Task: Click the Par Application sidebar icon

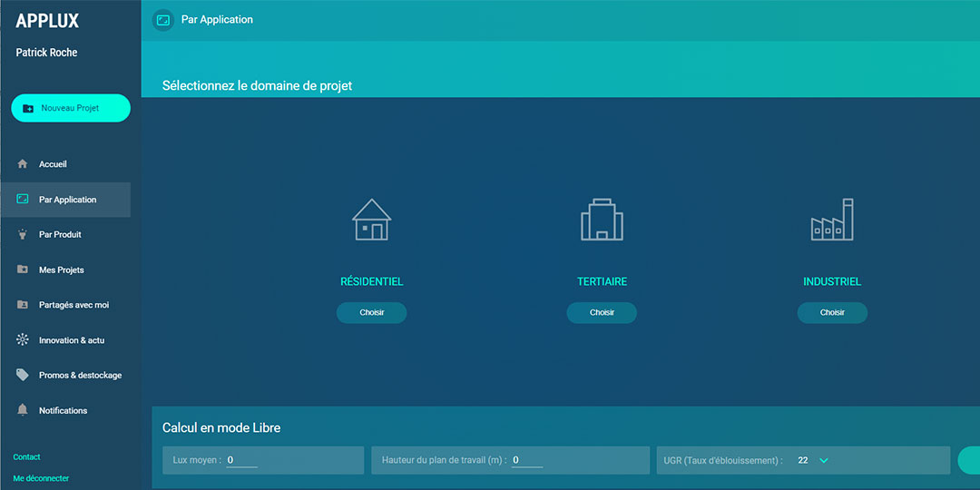Action: [23, 200]
